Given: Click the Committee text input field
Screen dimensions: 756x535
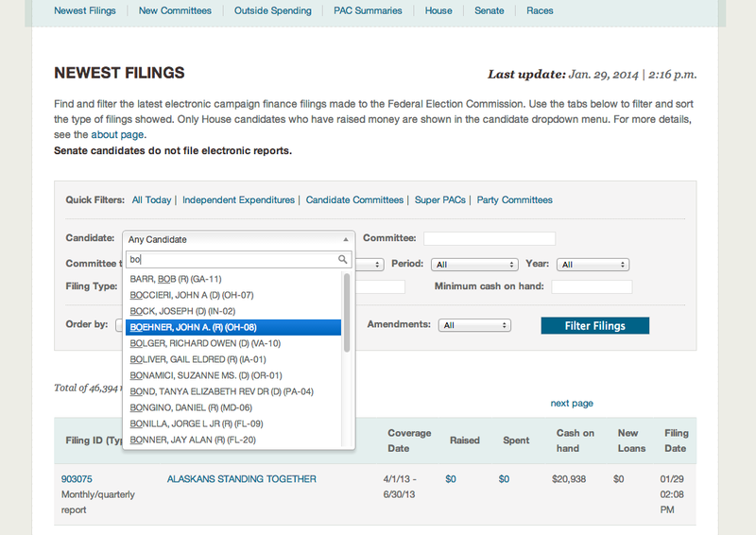Looking at the screenshot, I should coord(490,239).
